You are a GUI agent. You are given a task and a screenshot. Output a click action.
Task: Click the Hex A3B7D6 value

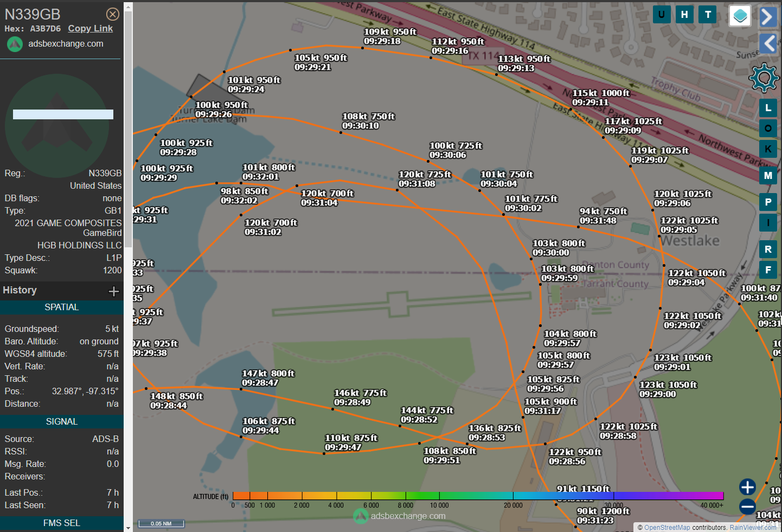[46, 29]
